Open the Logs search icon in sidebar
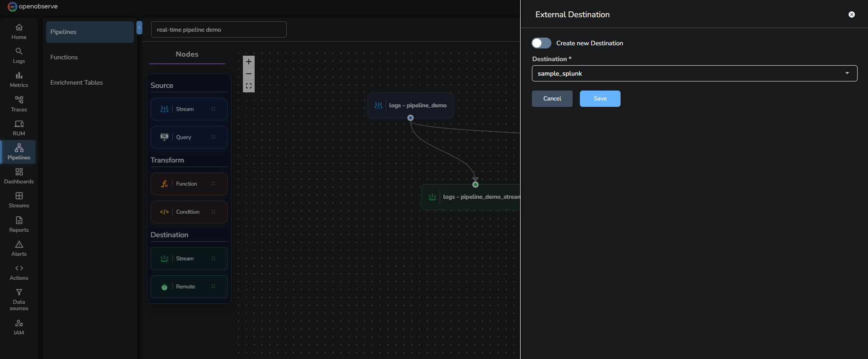The height and width of the screenshot is (359, 868). click(x=19, y=52)
